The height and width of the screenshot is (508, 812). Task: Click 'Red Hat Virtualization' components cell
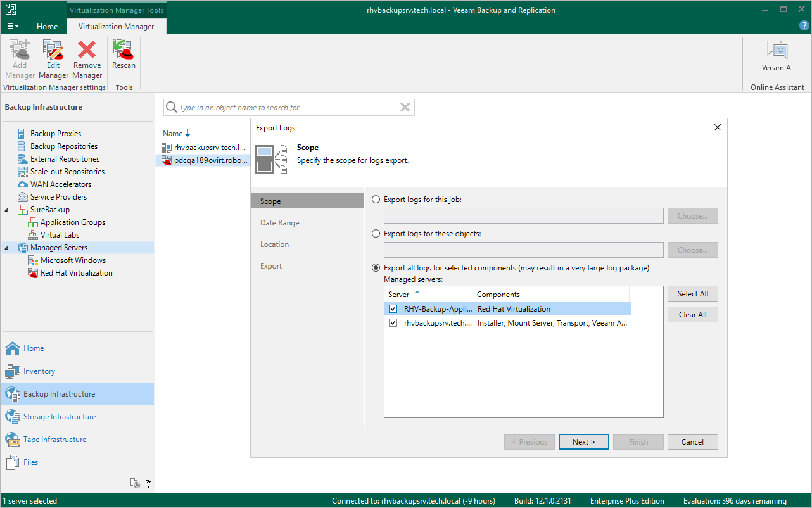(514, 309)
